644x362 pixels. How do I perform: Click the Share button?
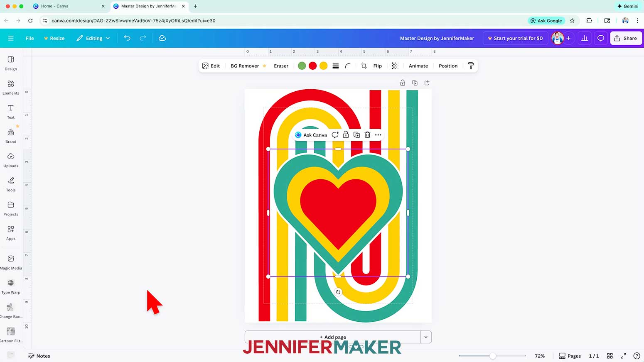626,38
